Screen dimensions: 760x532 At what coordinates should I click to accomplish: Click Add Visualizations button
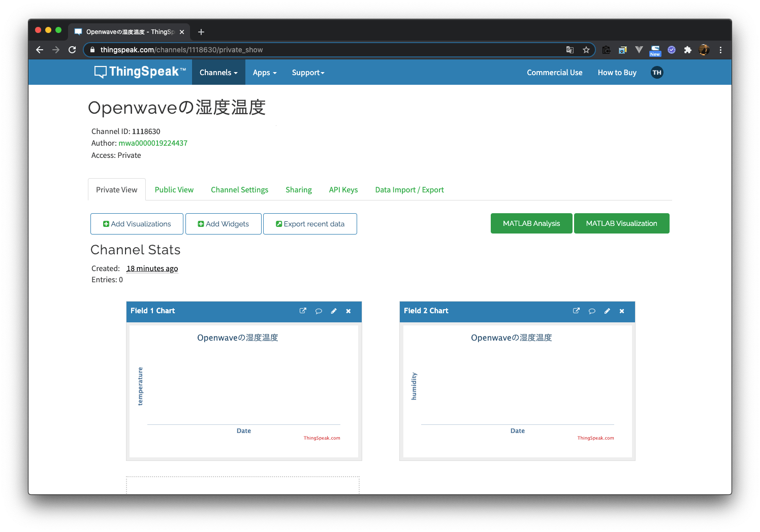point(137,224)
